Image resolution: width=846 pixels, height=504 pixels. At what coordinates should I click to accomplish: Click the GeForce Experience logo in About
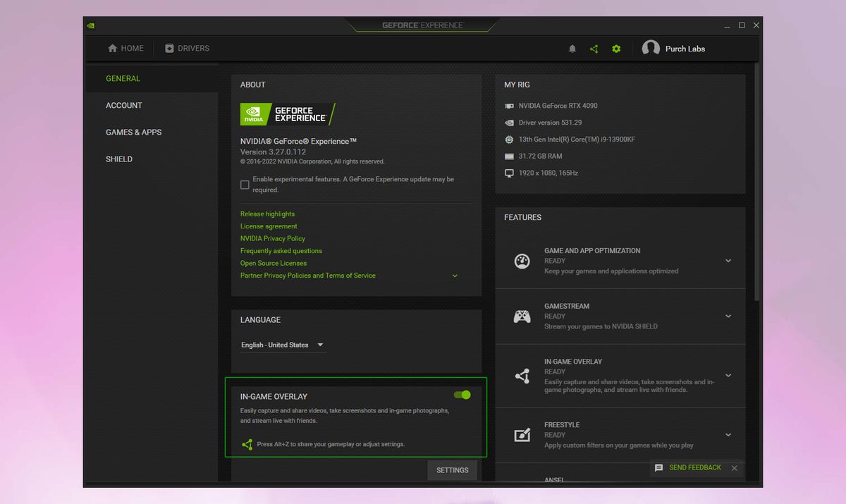288,114
